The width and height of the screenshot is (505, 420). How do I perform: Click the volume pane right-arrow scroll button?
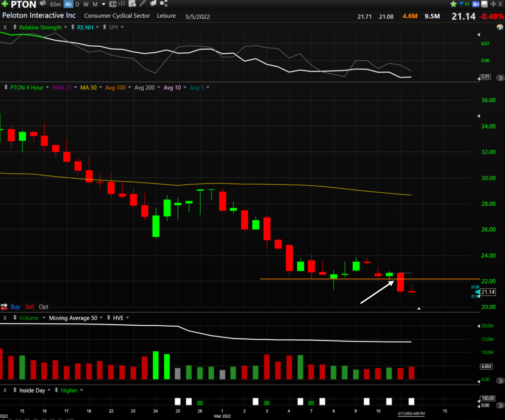coord(500,381)
